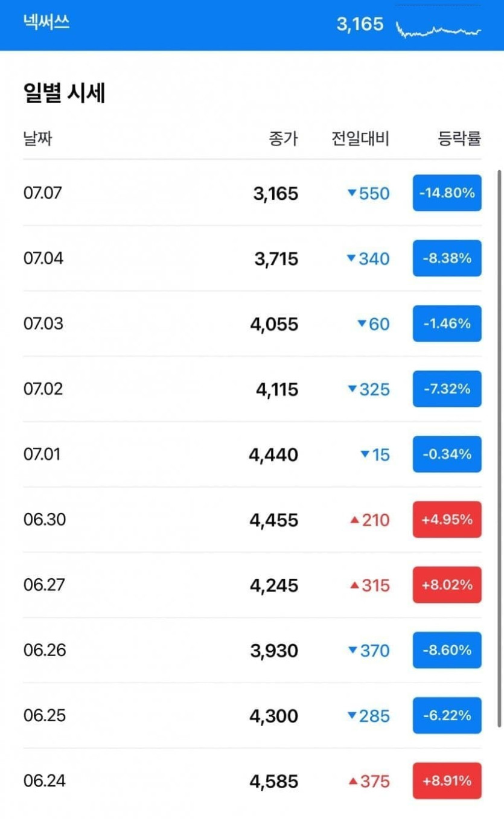Click the 4,300 closing price for 06.25

(273, 716)
